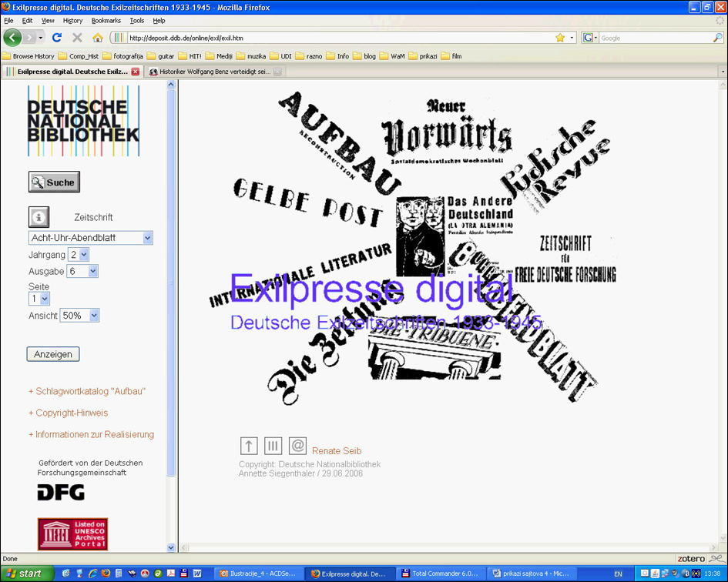Click the DFG logo
Viewport: 728px width, 582px height.
[x=61, y=492]
